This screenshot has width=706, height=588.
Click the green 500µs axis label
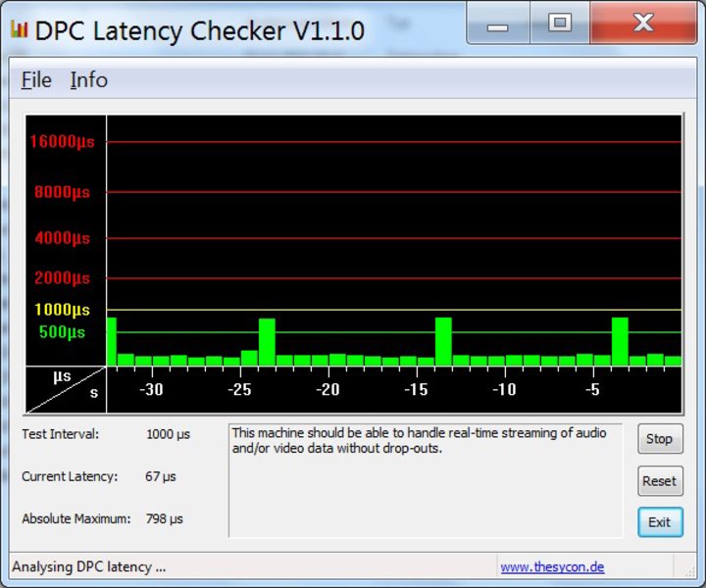pyautogui.click(x=62, y=332)
